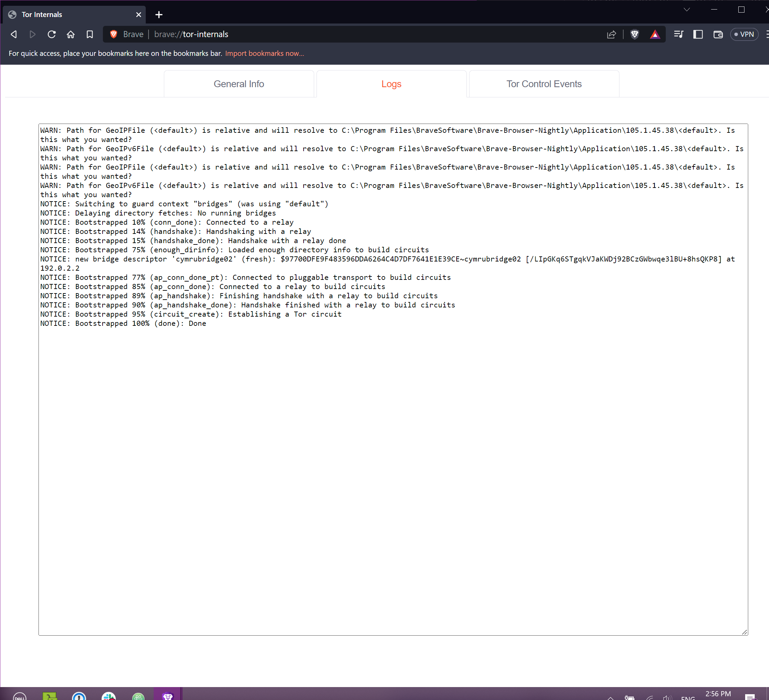The width and height of the screenshot is (769, 700).
Task: Share this page
Action: (x=612, y=34)
